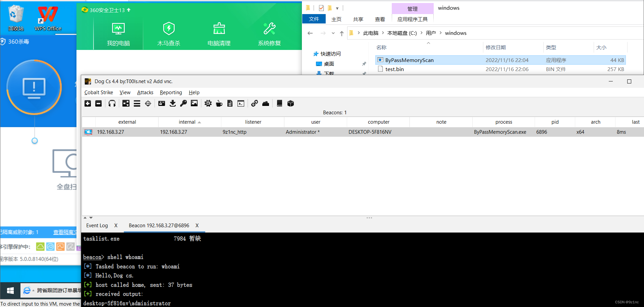Image resolution: width=644 pixels, height=307 pixels.
Task: Open the Attacks menu
Action: click(145, 93)
